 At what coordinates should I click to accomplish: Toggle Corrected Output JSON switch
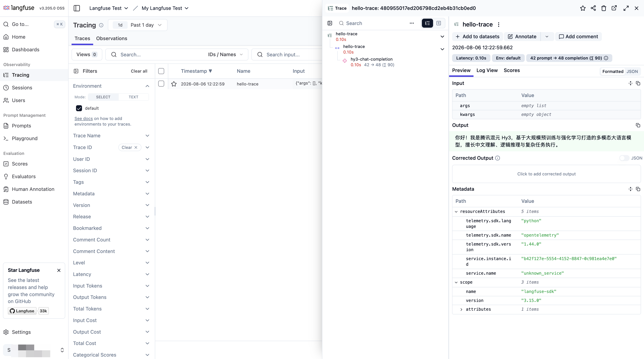click(624, 158)
